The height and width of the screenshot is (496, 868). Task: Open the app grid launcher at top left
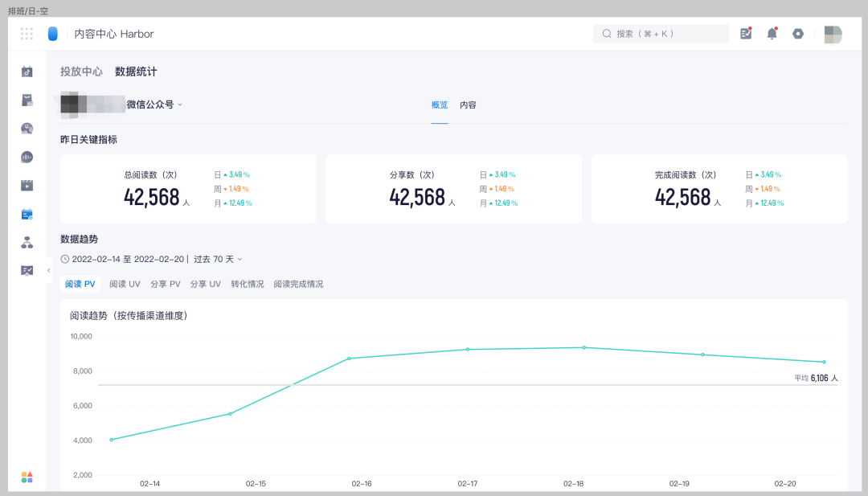[27, 34]
